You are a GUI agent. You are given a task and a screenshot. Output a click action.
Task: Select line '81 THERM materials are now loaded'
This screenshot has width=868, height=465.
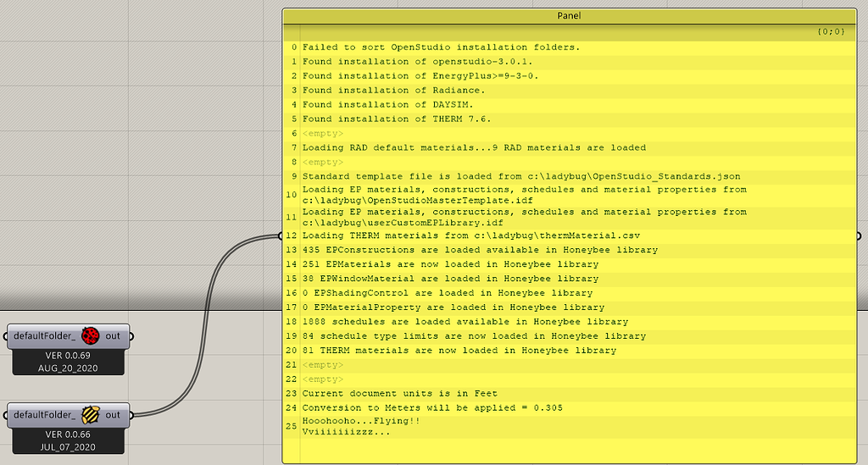(570, 352)
